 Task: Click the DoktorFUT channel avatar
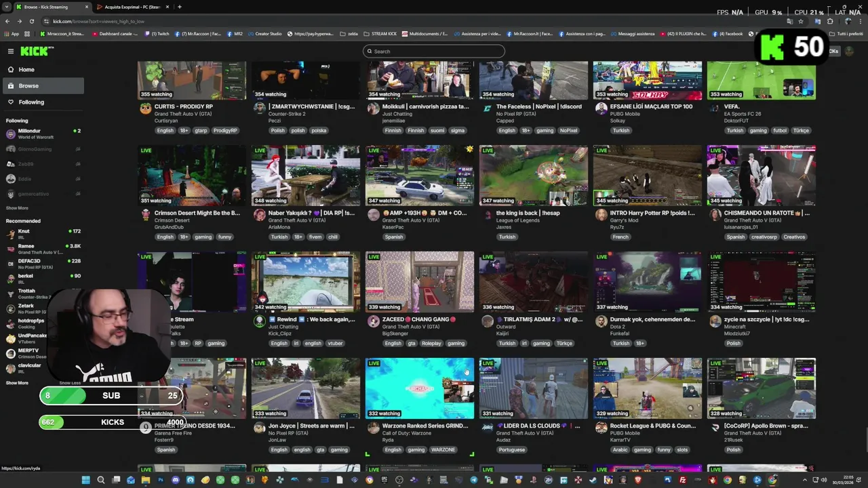pos(715,108)
